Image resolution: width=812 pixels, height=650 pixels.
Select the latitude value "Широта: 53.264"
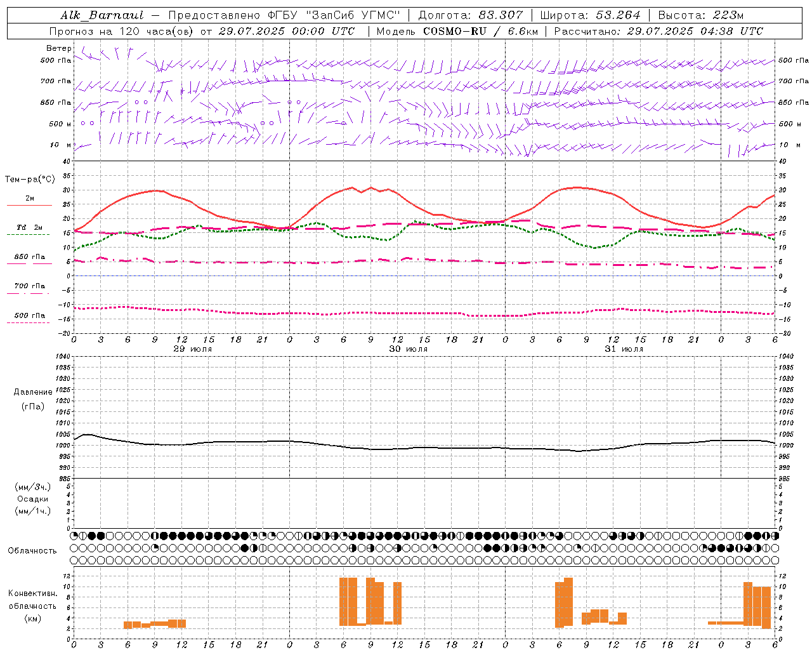tap(591, 15)
